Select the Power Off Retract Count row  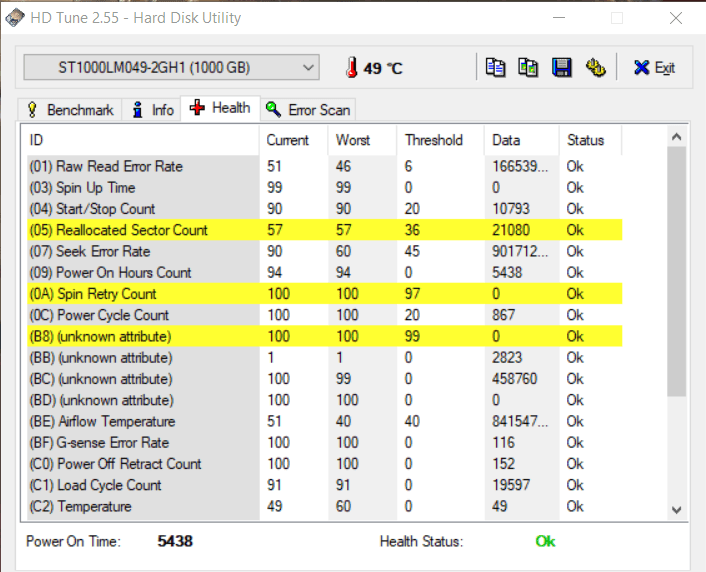point(324,464)
